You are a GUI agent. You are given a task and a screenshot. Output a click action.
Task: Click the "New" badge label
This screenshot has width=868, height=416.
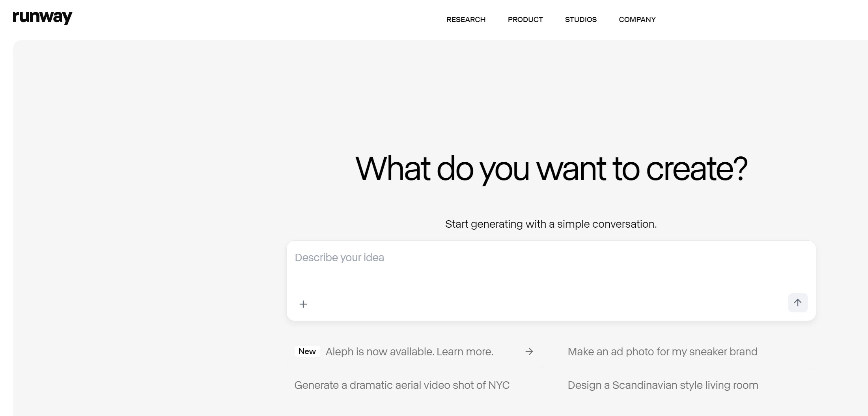tap(307, 351)
